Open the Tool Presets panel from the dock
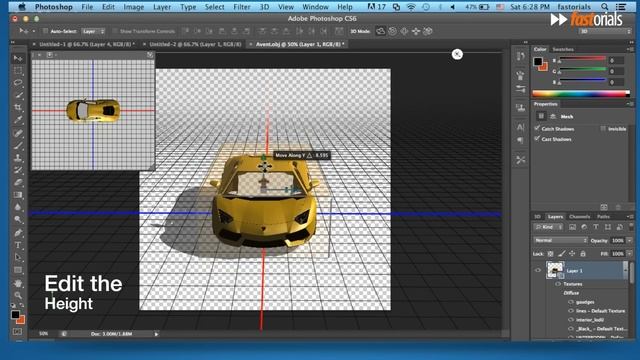640x360 pixels. coord(520,160)
